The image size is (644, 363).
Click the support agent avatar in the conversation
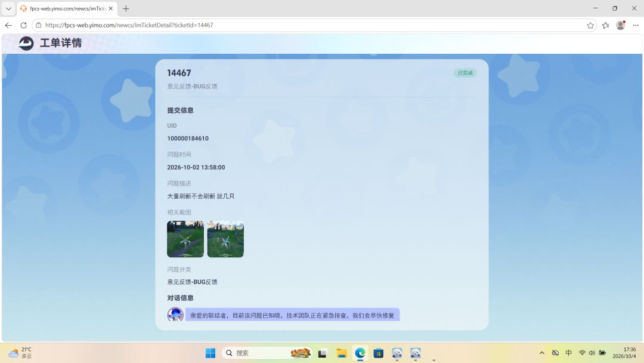pos(175,315)
